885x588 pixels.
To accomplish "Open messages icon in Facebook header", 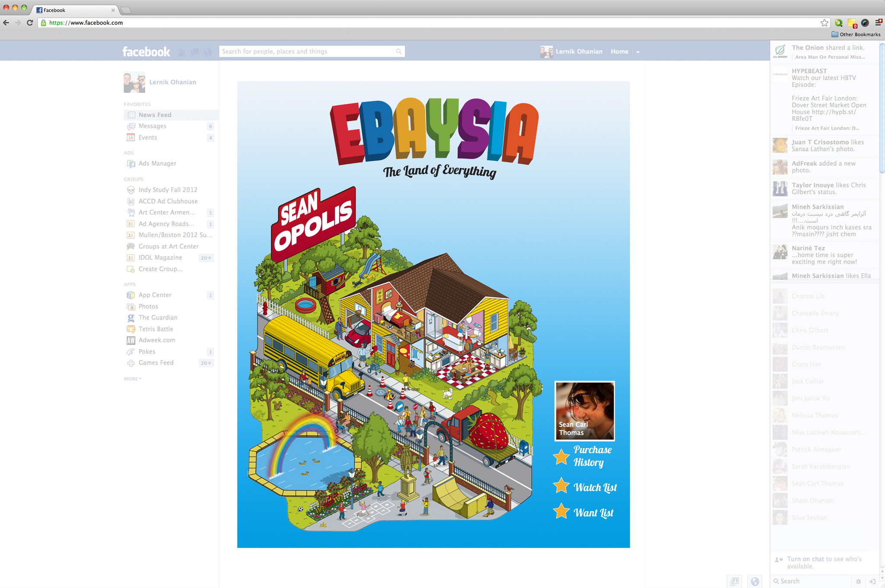I will 195,52.
